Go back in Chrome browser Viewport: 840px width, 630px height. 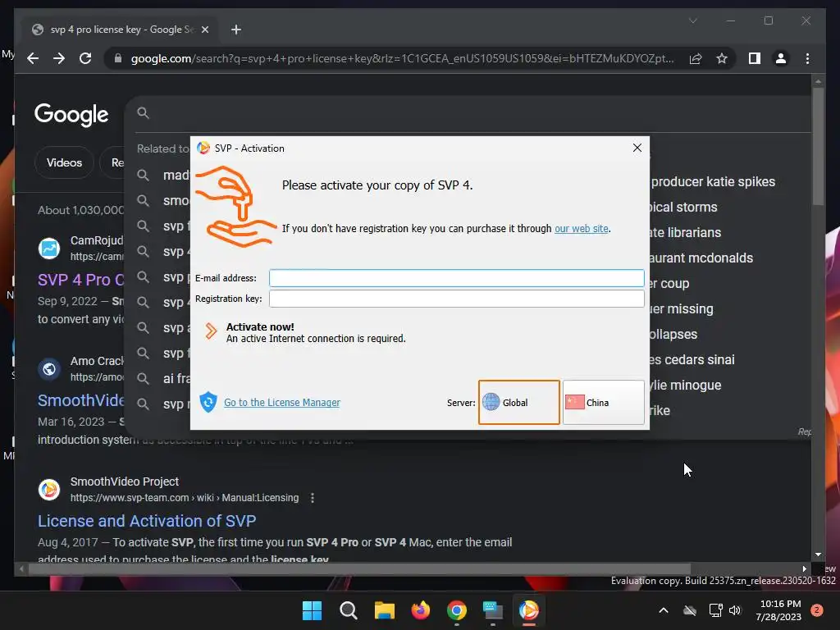[33, 58]
